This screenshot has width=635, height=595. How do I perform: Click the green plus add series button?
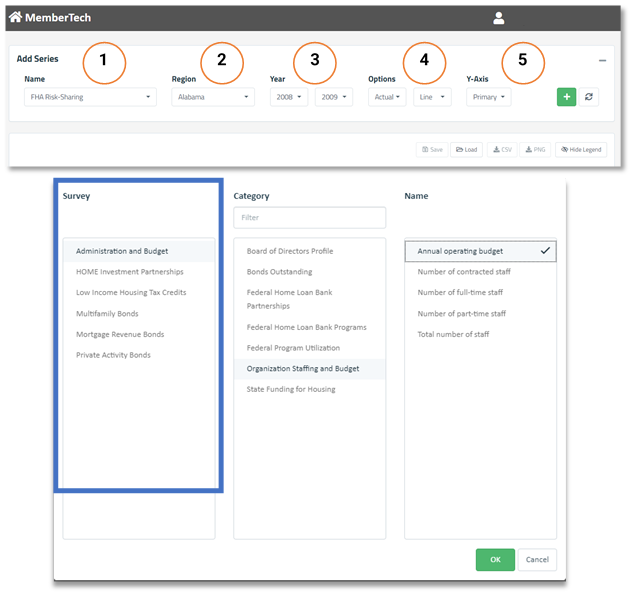point(566,96)
